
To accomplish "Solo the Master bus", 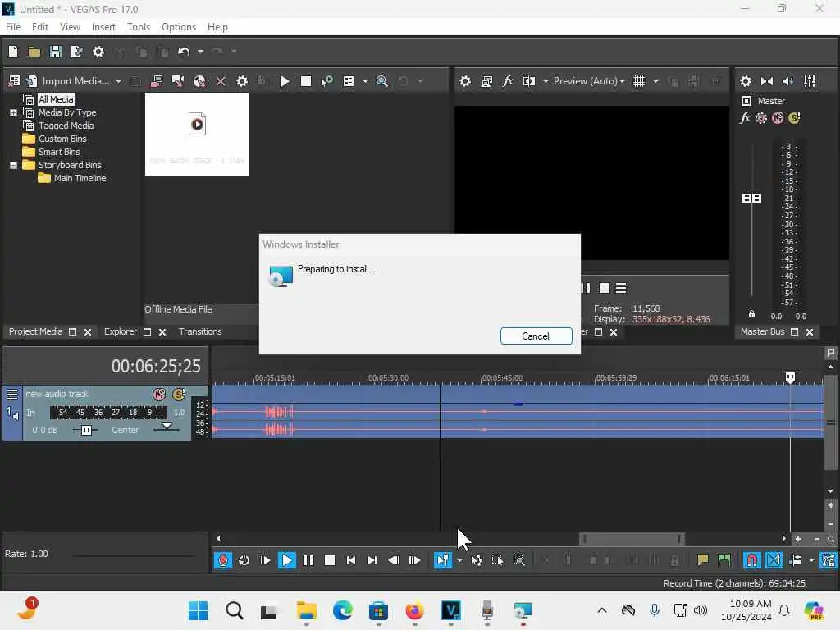I will pyautogui.click(x=794, y=118).
